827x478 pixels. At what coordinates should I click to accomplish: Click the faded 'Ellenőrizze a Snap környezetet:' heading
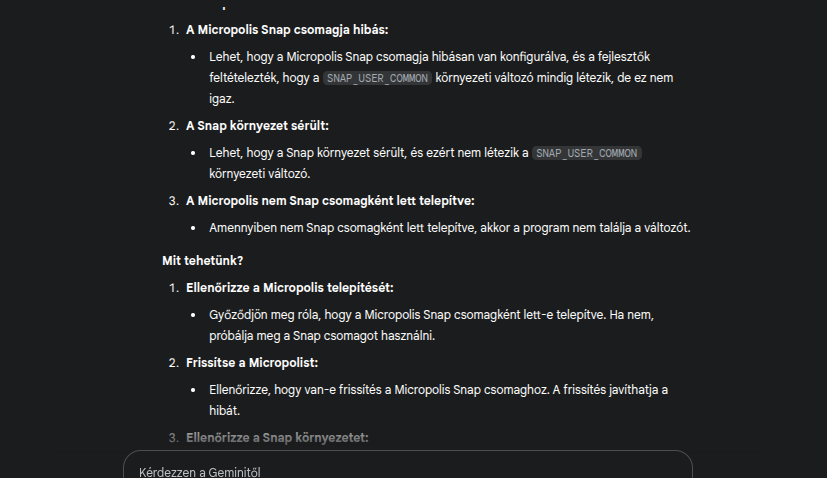coord(277,437)
